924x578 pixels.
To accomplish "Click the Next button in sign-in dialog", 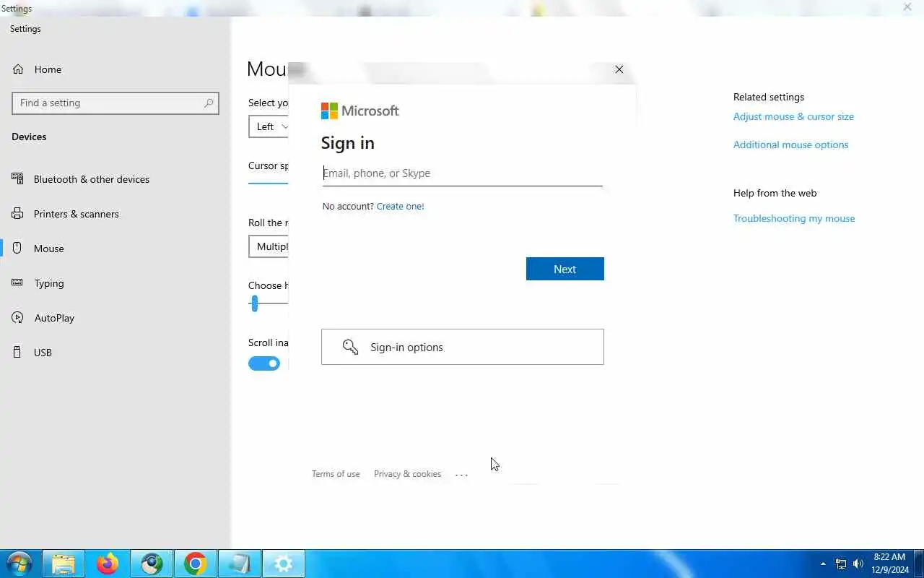I will coord(565,269).
